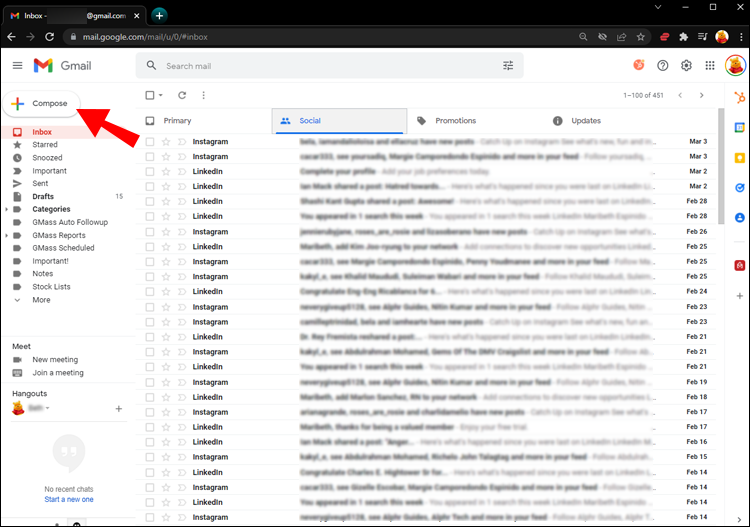Open GMass Scheduled label
Image resolution: width=750 pixels, height=527 pixels.
point(63,248)
